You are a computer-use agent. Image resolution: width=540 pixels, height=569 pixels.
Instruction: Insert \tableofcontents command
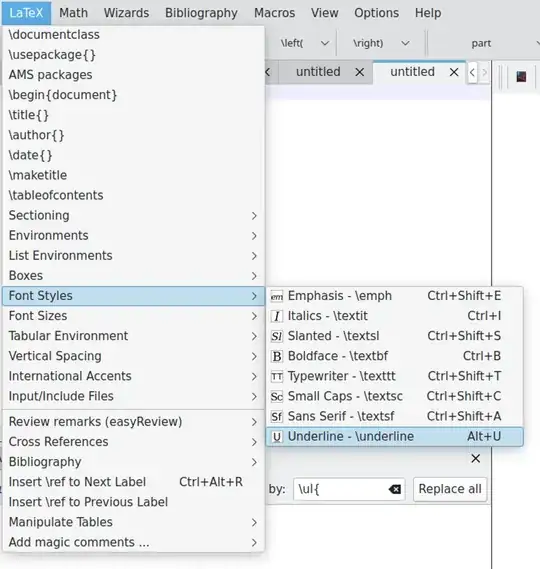click(x=134, y=196)
